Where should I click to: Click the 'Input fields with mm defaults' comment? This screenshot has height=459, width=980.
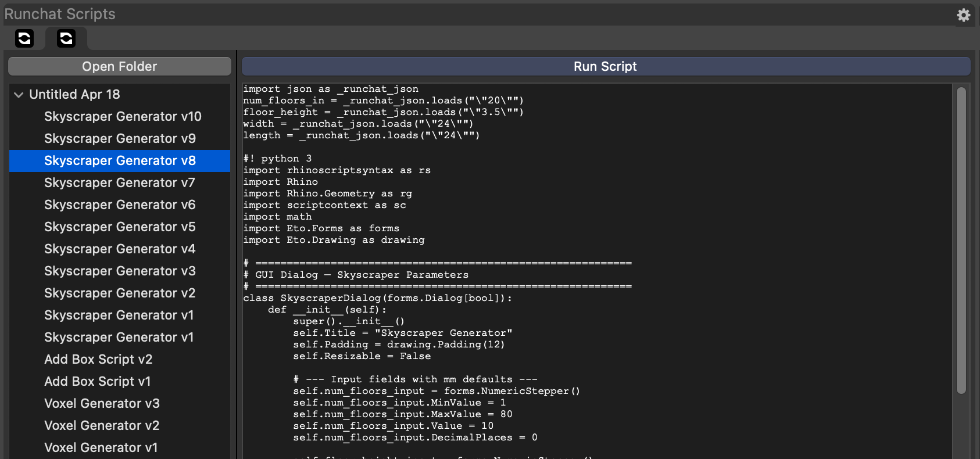click(x=415, y=379)
